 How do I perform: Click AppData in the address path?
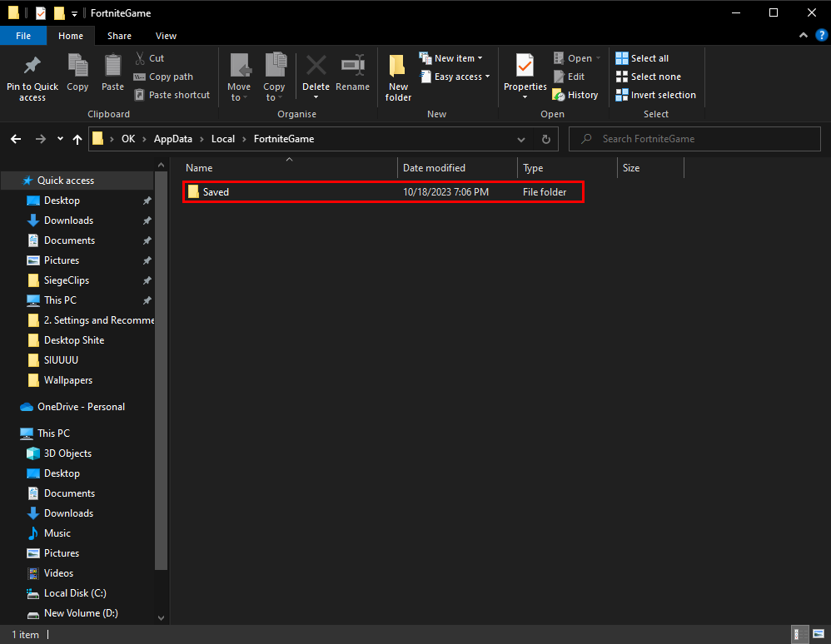[x=172, y=139]
